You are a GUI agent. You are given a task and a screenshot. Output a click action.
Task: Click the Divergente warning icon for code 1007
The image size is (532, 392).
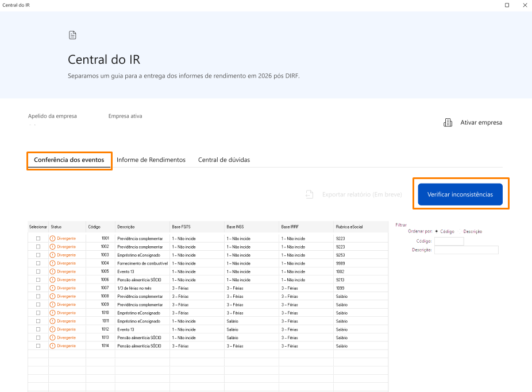point(53,288)
